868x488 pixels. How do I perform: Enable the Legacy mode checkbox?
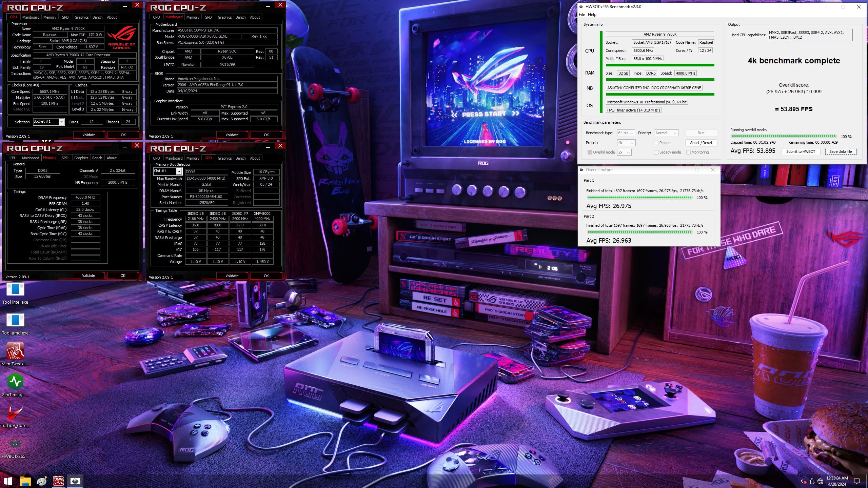coord(656,152)
